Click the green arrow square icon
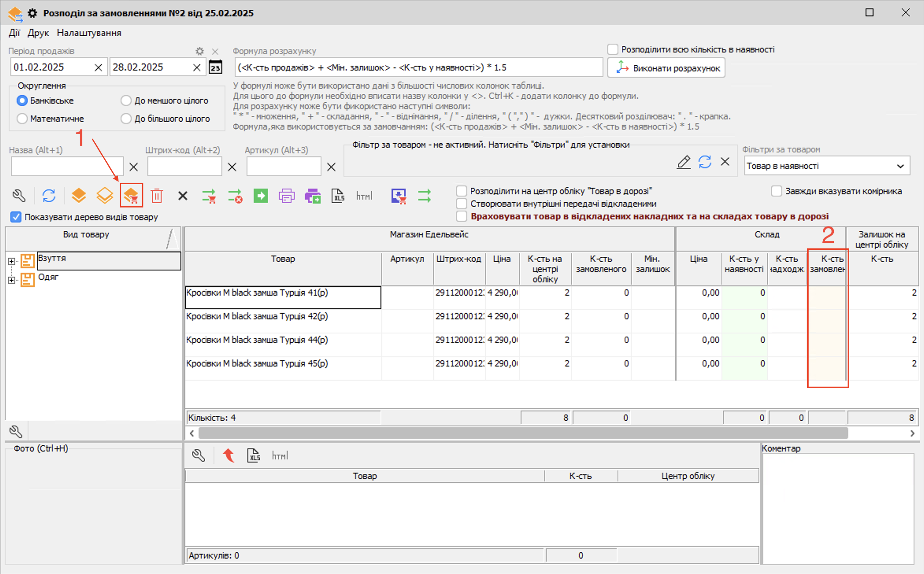This screenshot has width=924, height=574. point(260,196)
